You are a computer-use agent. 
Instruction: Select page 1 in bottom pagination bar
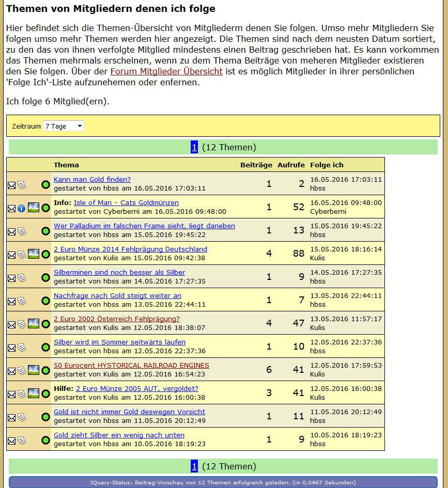tap(194, 466)
